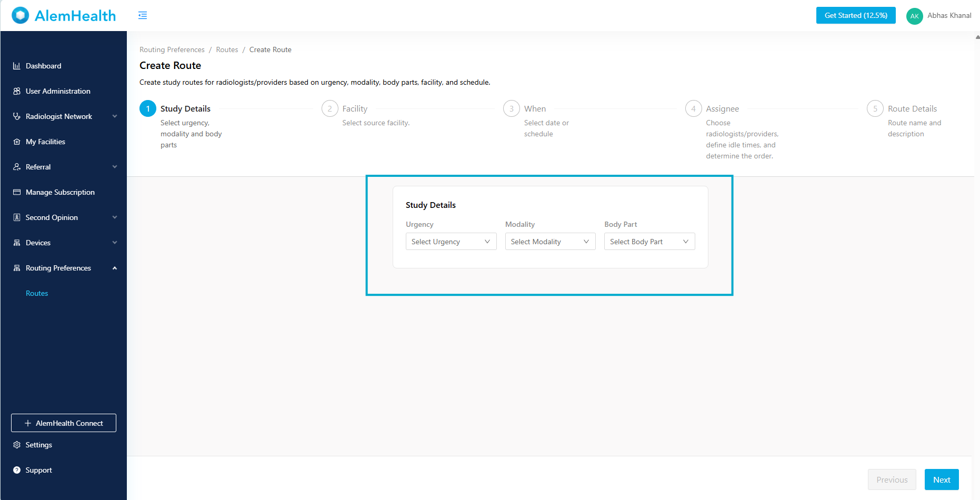Open the Dashboard menu item
The height and width of the screenshot is (500, 980).
(63, 66)
